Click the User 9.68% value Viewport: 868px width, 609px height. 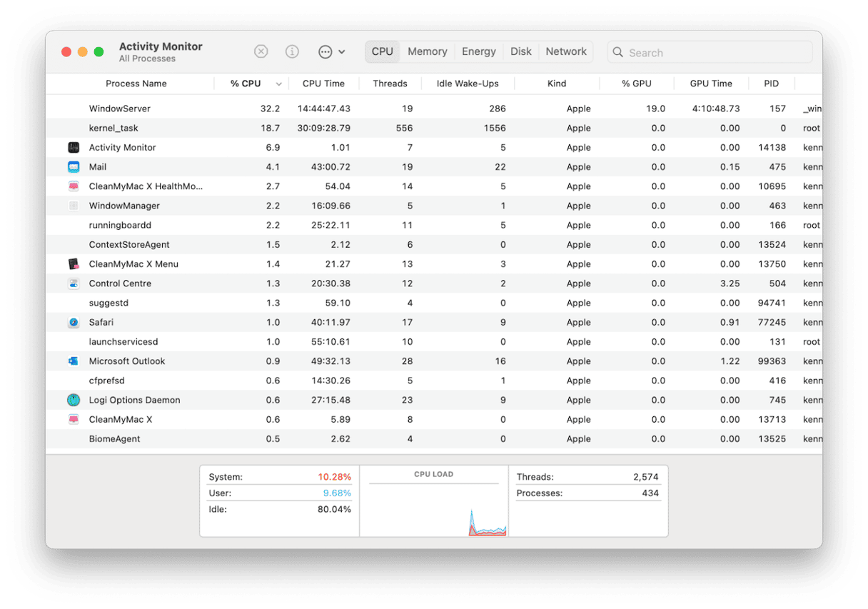(337, 493)
